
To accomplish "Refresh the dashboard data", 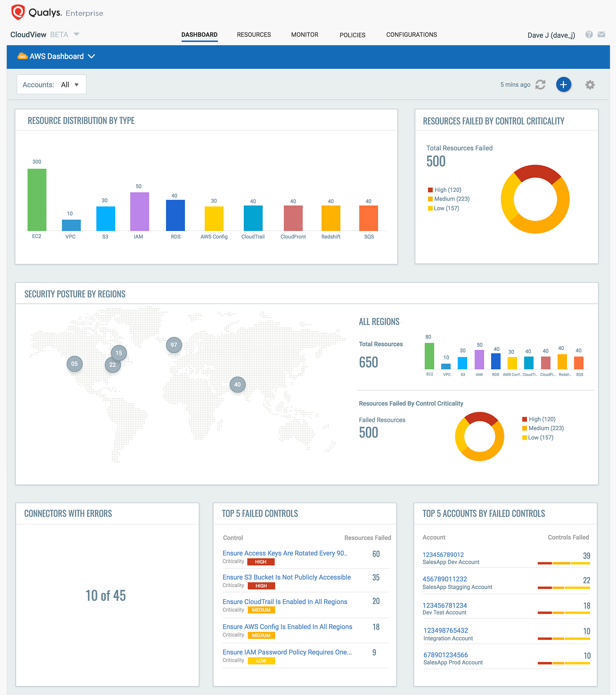I will [x=541, y=84].
